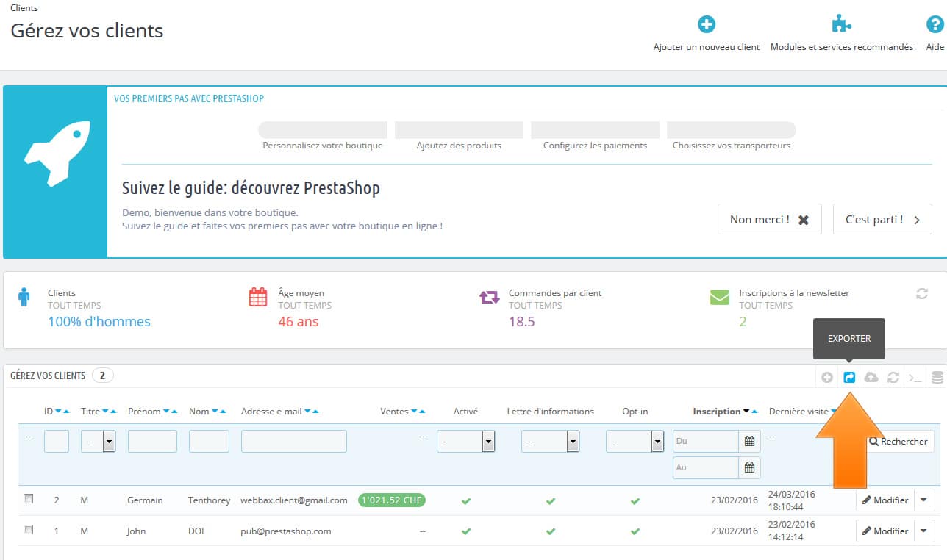Viewport: 947px width, 560px height.
Task: Click Configurez les paiements progress step
Action: pos(595,137)
